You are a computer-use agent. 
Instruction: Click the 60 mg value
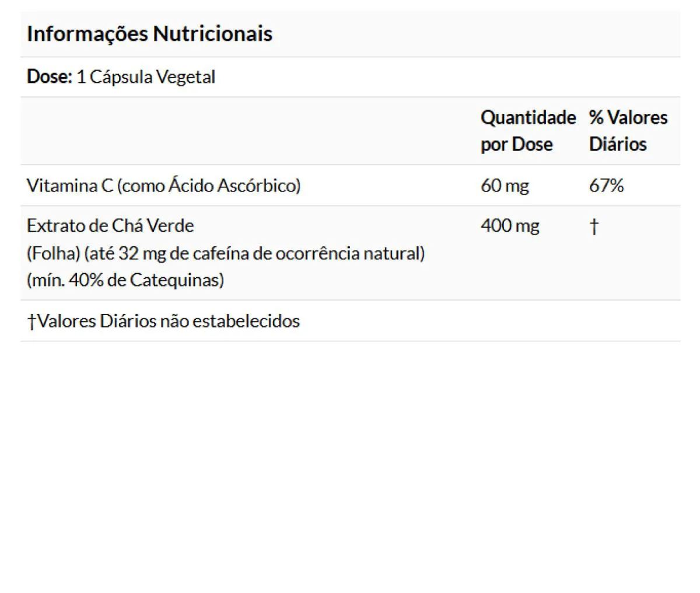tap(505, 186)
